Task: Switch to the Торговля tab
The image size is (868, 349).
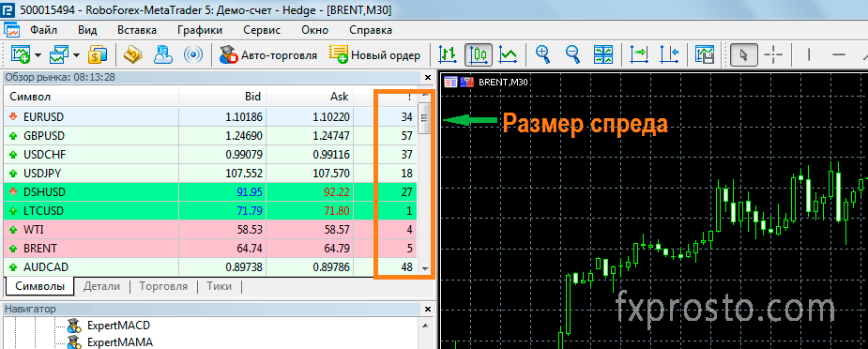Action: click(x=163, y=286)
